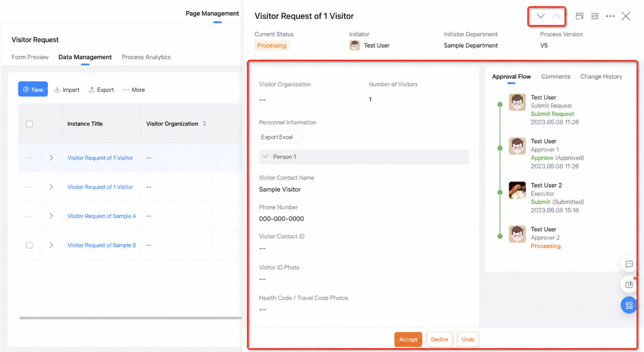Click the blue floating apps grid button
Image resolution: width=644 pixels, height=352 pixels.
point(629,305)
